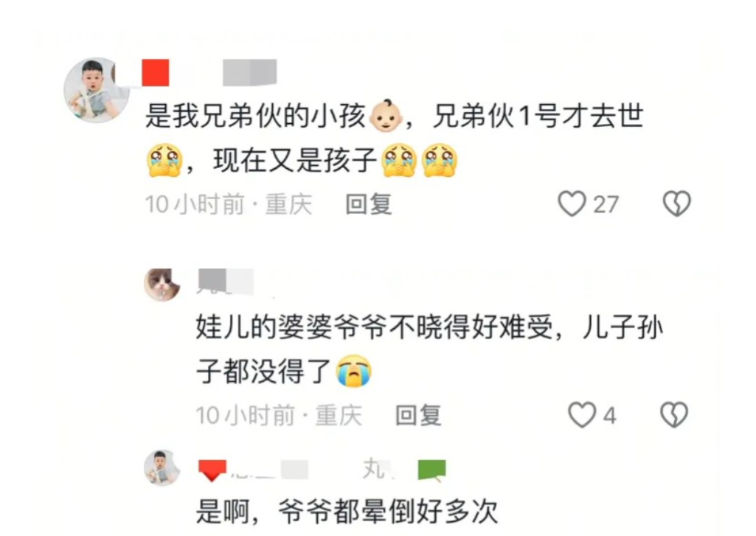
Task: Open the baby photo avatar profile
Action: click(x=97, y=90)
